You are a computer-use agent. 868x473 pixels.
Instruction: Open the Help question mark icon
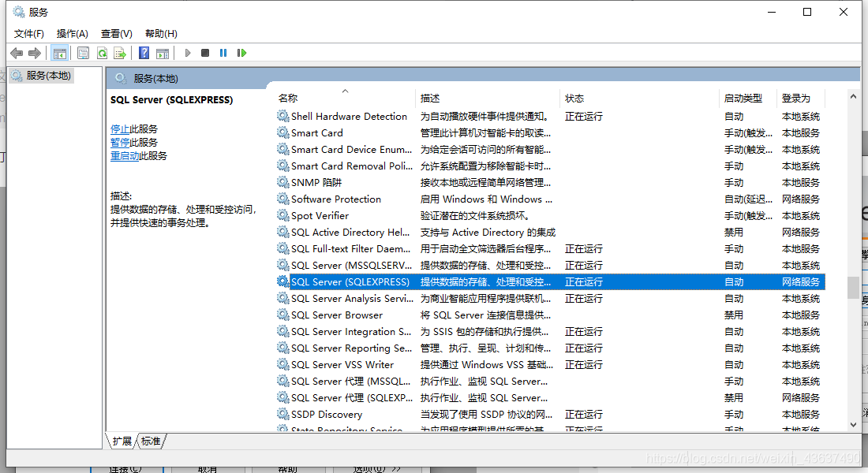144,53
